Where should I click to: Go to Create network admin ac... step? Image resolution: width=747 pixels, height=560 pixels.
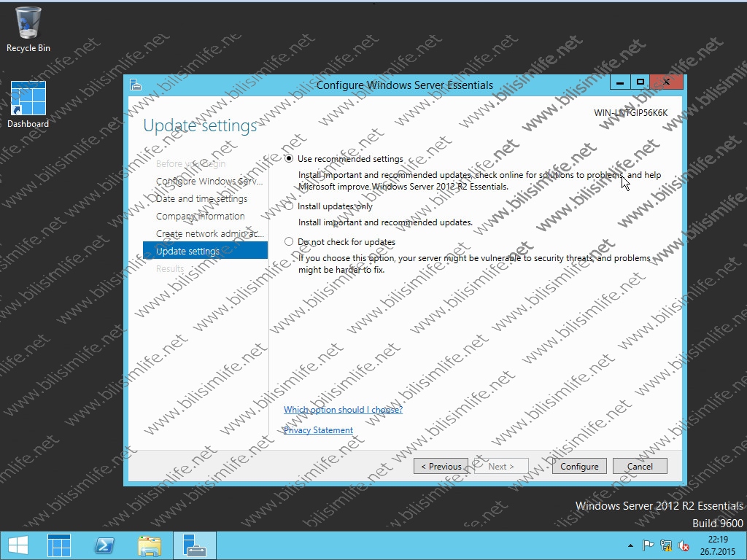pyautogui.click(x=209, y=234)
